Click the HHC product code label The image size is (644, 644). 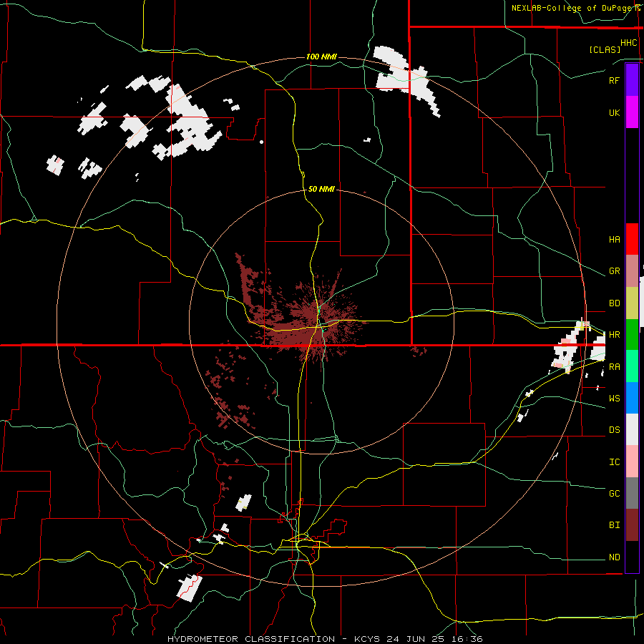click(x=628, y=43)
